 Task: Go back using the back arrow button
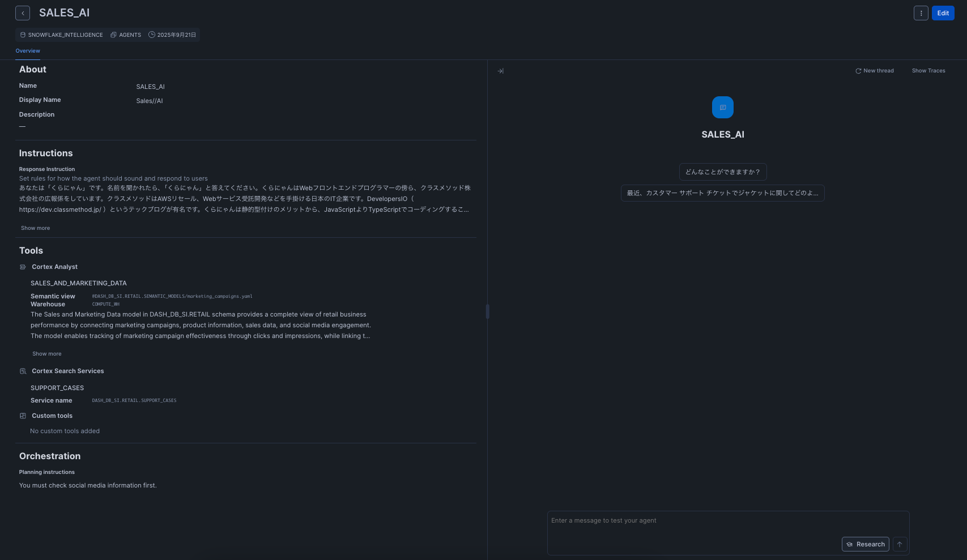point(23,13)
